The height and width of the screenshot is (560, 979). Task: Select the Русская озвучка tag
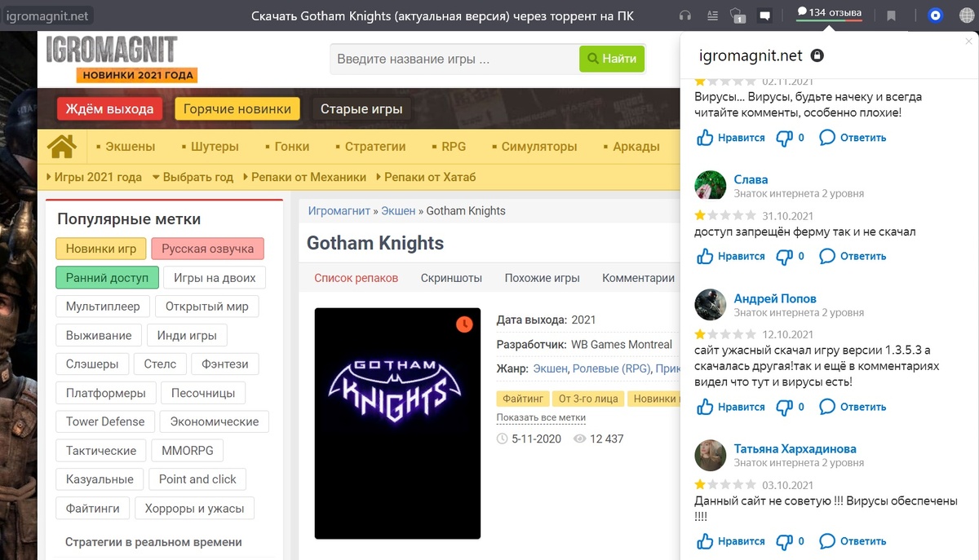click(207, 249)
